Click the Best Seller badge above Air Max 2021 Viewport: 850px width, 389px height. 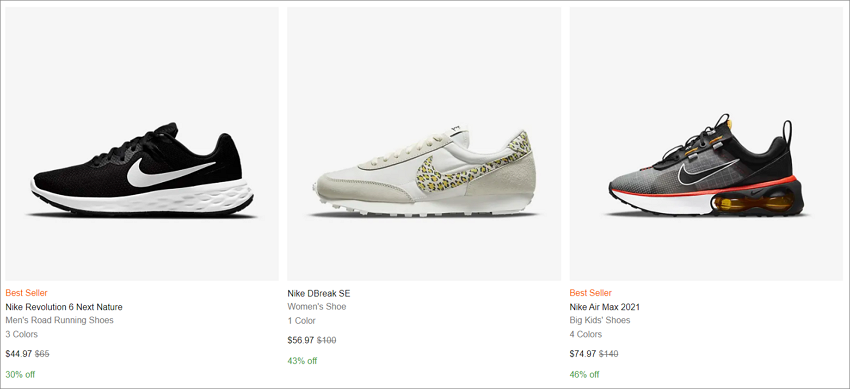pyautogui.click(x=590, y=293)
